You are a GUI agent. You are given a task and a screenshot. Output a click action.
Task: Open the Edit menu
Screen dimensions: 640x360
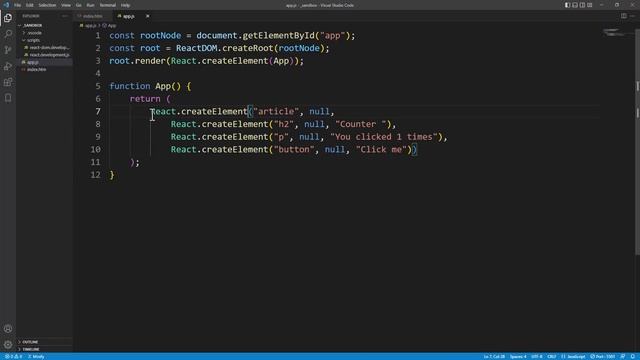tap(30, 5)
